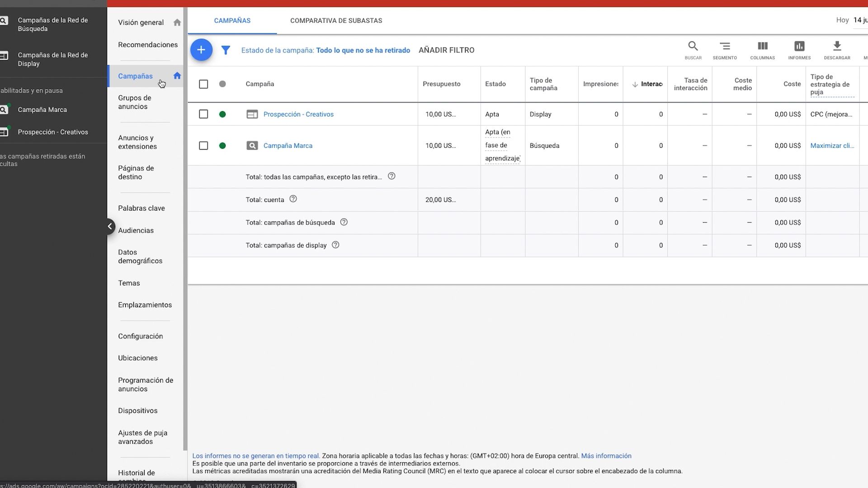The height and width of the screenshot is (488, 868).
Task: Tick the checkbox for Campaña Marca row
Action: [x=203, y=145]
